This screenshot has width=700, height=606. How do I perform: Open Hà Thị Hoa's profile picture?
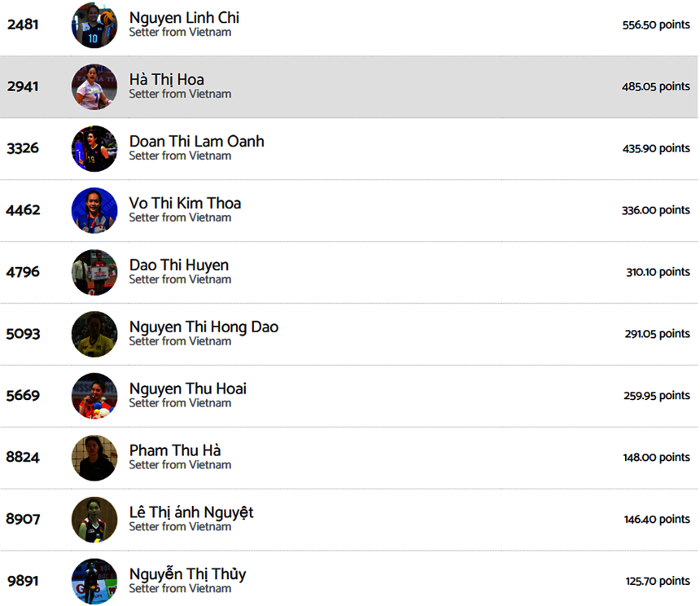94,86
